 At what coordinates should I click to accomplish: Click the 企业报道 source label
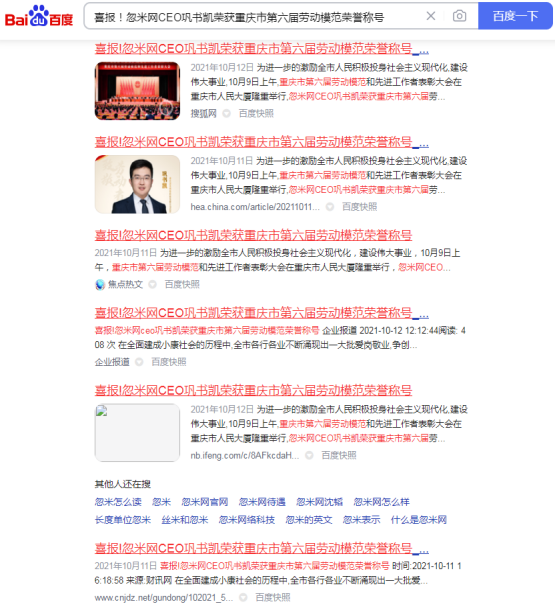[112, 362]
